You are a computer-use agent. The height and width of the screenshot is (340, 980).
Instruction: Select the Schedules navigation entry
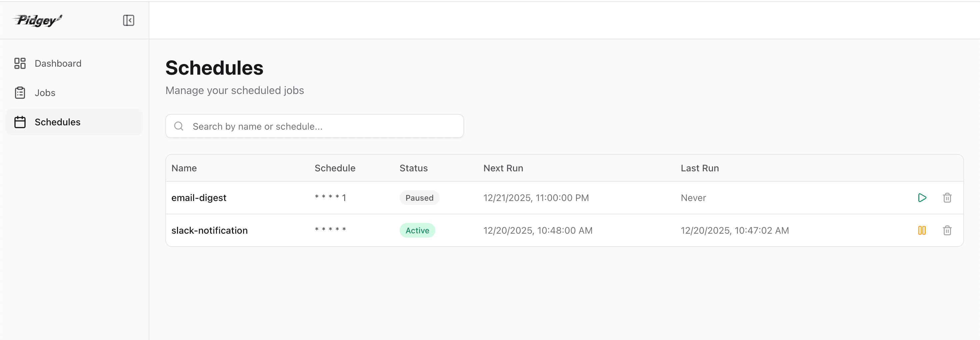point(57,122)
